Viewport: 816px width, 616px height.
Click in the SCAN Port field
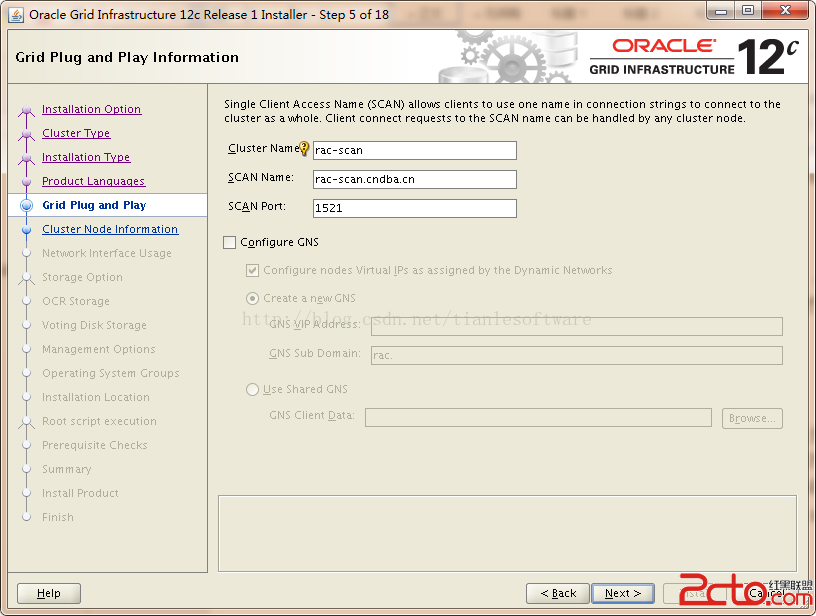(415, 208)
